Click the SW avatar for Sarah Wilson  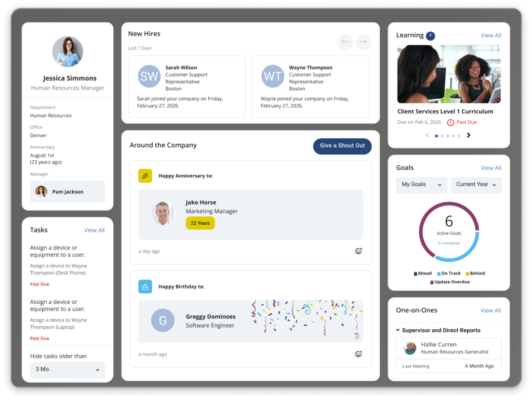pos(149,76)
